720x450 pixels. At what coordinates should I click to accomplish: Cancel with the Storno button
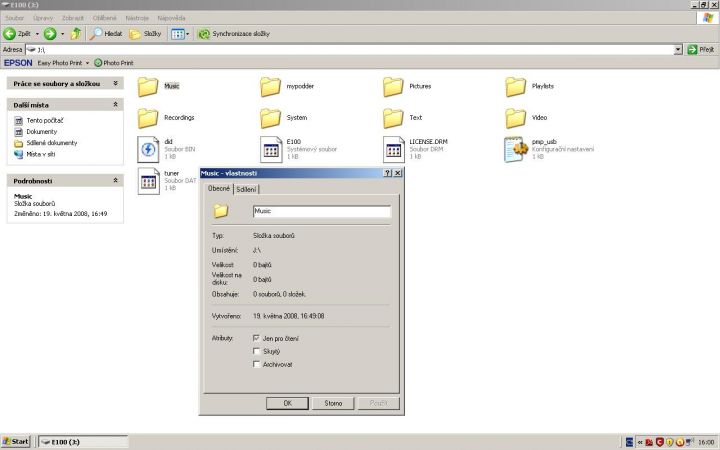333,403
